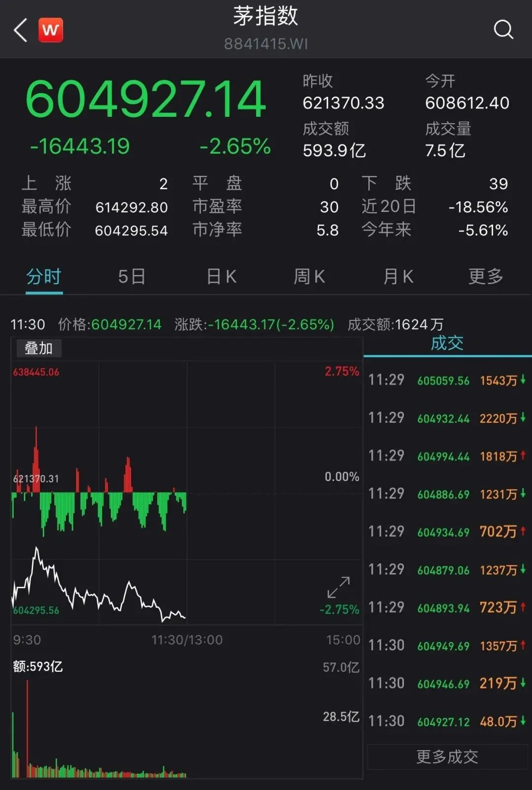This screenshot has height=790, width=532.
Task: Tap the 市盈率 value 30
Action: point(329,207)
